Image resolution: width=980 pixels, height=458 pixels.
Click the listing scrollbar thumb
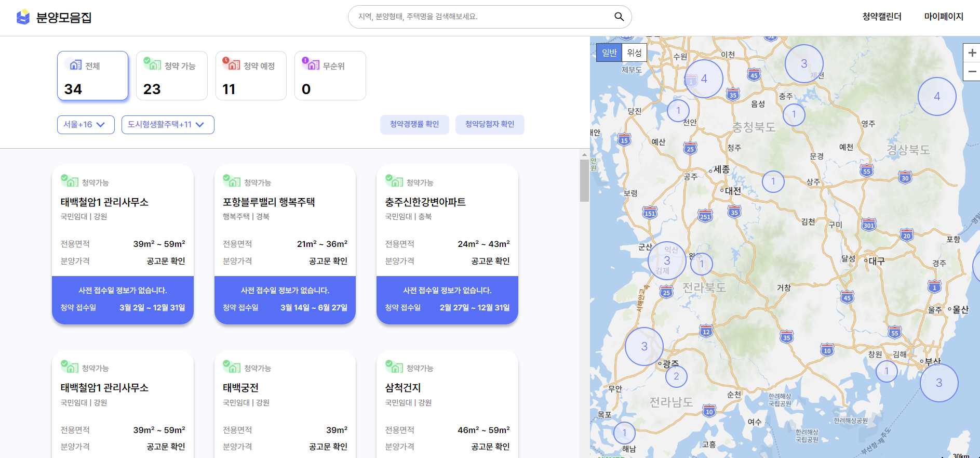(x=584, y=180)
